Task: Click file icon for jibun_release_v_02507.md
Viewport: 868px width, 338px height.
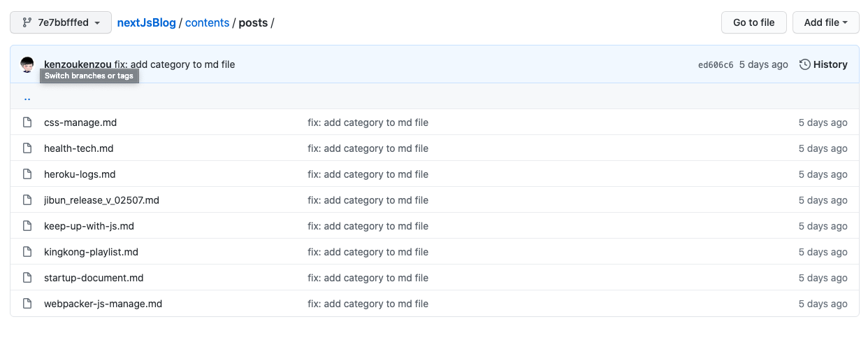Action: [27, 200]
